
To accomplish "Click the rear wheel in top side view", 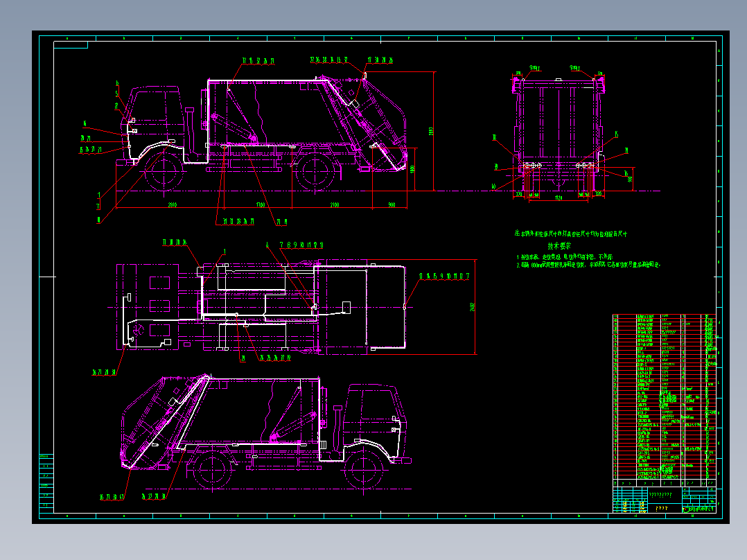I will [x=315, y=172].
